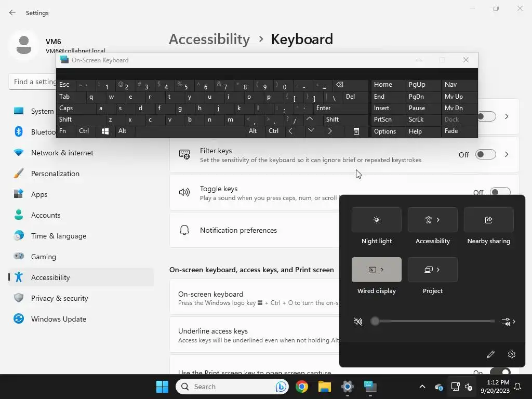
Task: Click the Mv Up key on On-Screen Keyboard
Action: click(459, 97)
